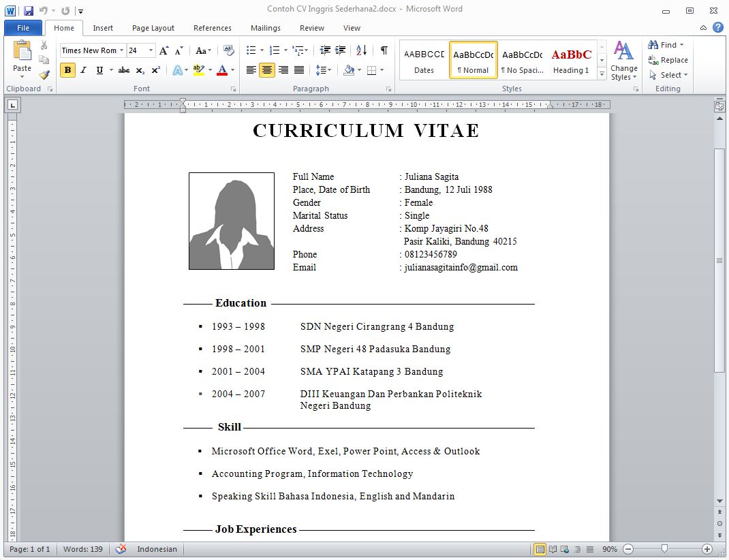
Task: Click the Redo icon in title bar
Action: click(x=65, y=11)
